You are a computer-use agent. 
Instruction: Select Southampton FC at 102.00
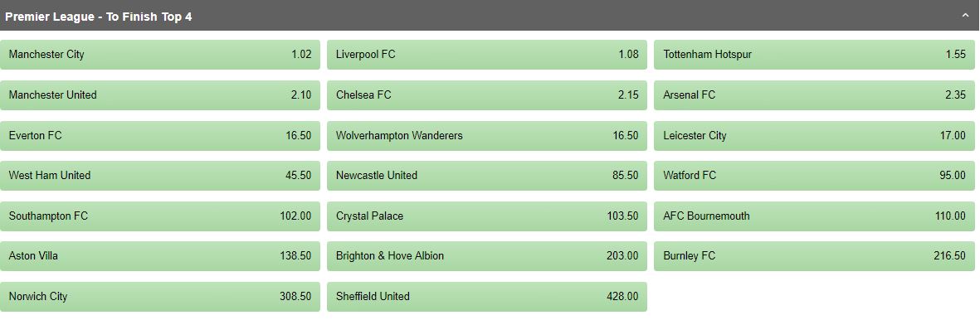160,216
